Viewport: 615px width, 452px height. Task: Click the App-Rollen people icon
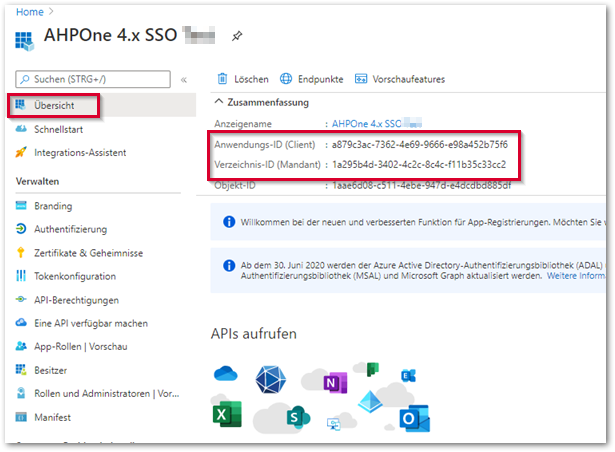tap(21, 346)
